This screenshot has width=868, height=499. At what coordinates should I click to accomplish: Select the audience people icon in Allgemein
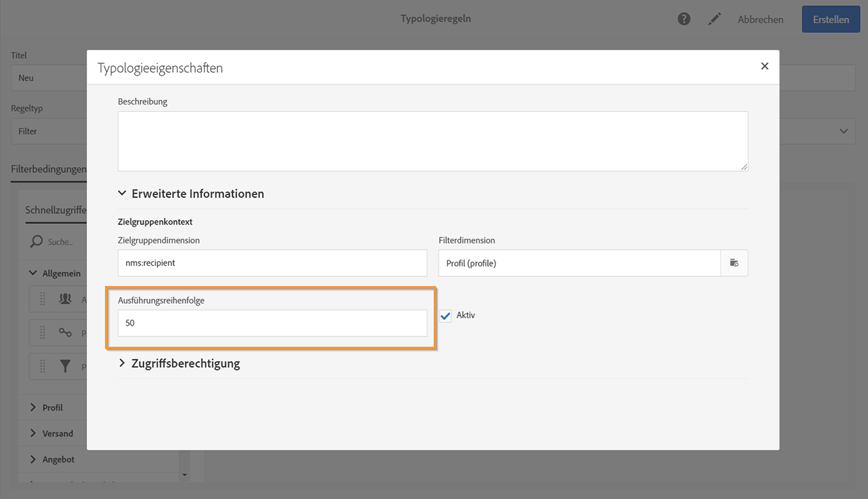click(x=65, y=299)
